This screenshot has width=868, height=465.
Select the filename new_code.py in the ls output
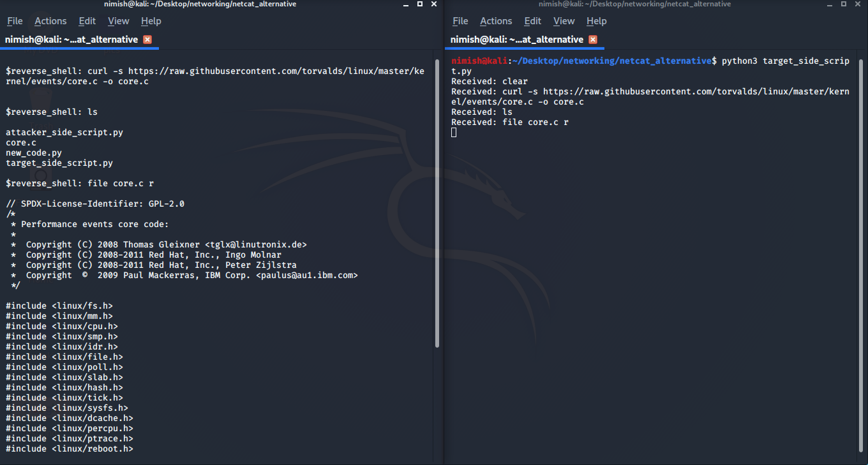click(x=33, y=152)
